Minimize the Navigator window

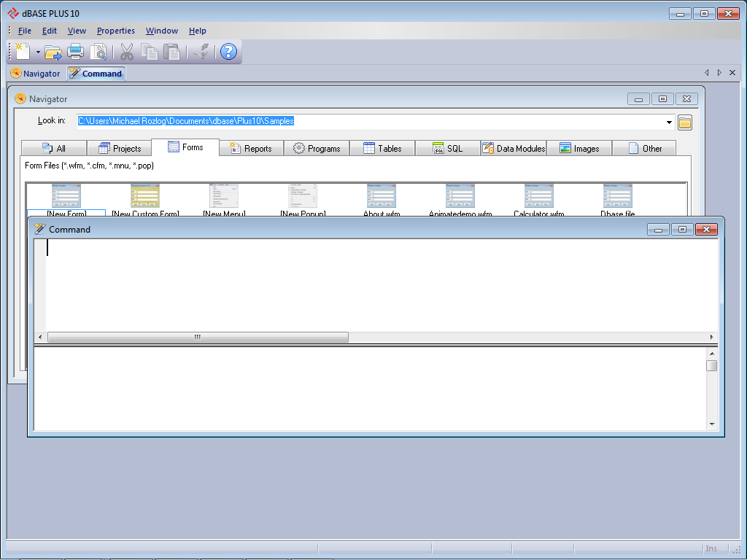pos(639,99)
